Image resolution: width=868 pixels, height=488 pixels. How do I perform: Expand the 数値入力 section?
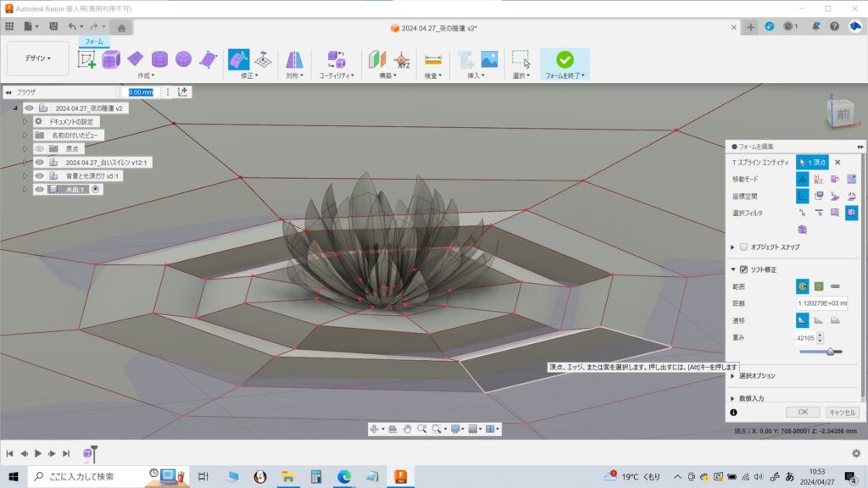pyautogui.click(x=751, y=397)
